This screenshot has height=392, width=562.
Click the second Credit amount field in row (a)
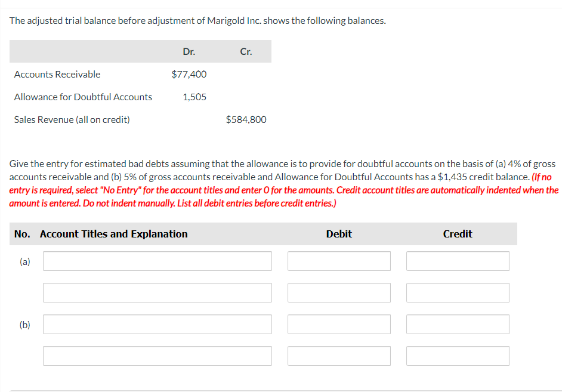[458, 292]
